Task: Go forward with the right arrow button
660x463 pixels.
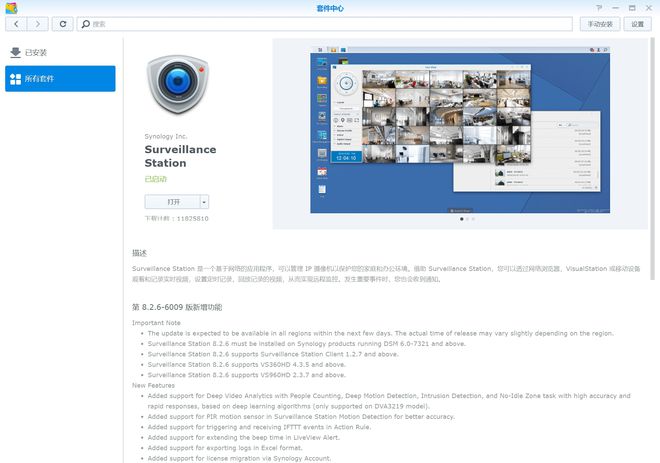Action: (x=39, y=23)
